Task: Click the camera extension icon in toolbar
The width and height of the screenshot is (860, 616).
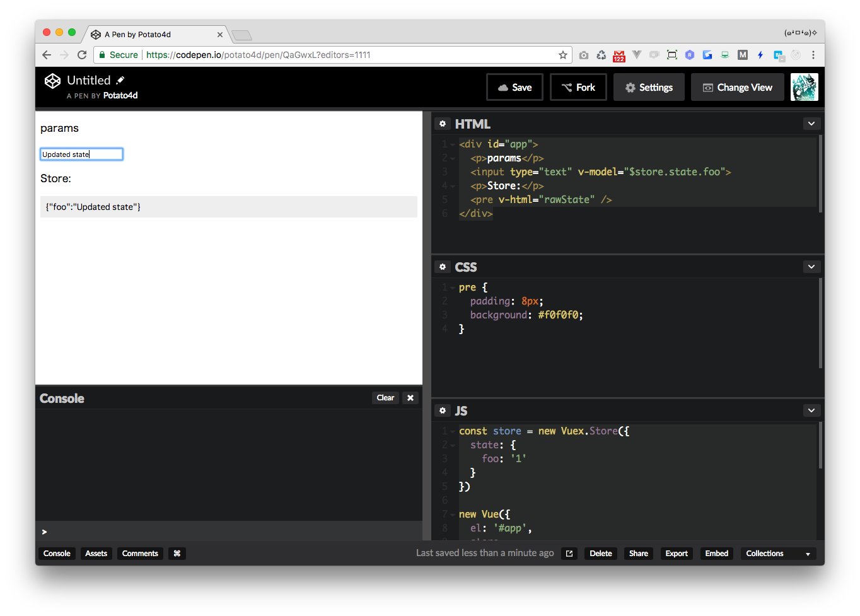Action: coord(584,55)
